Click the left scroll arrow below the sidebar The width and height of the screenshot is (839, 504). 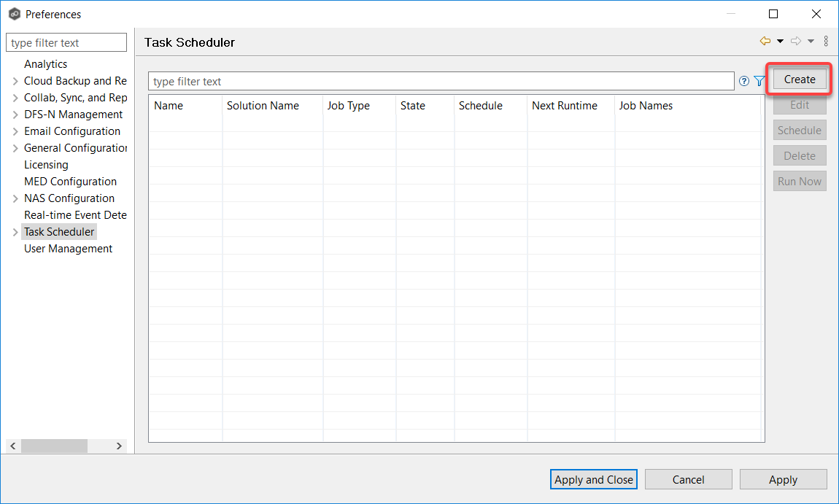[x=12, y=445]
